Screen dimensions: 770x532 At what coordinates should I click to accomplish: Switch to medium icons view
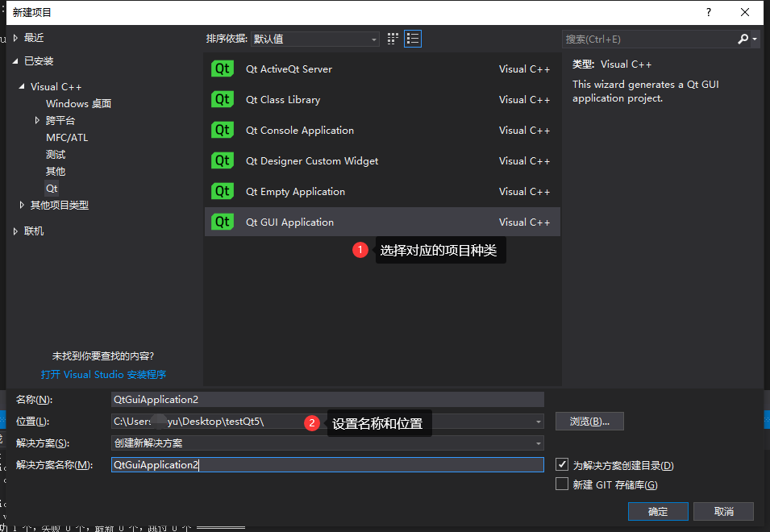pyautogui.click(x=393, y=38)
